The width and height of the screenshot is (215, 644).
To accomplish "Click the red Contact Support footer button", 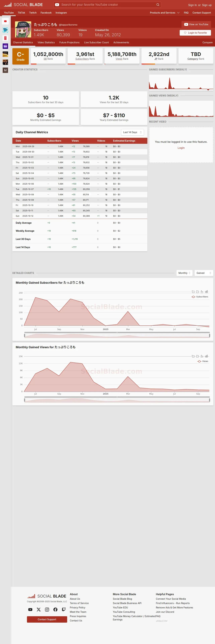I will [47, 619].
